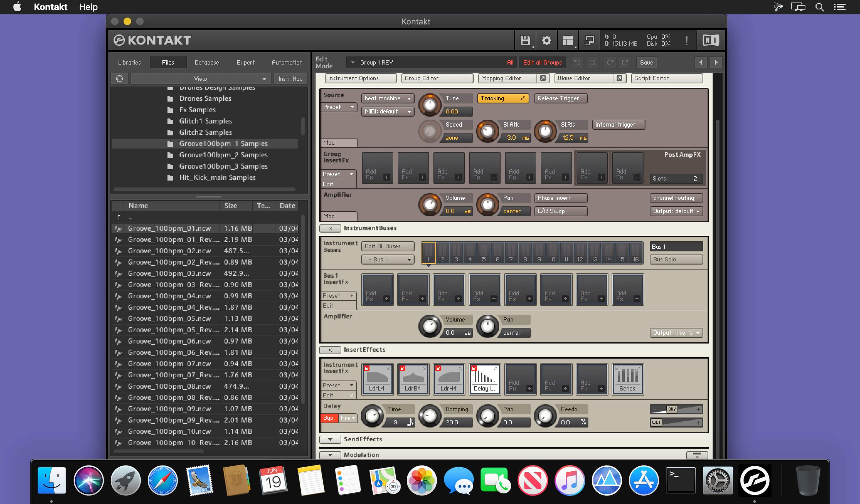Open the Sends insert effect slot
This screenshot has height=504, width=860.
click(628, 379)
